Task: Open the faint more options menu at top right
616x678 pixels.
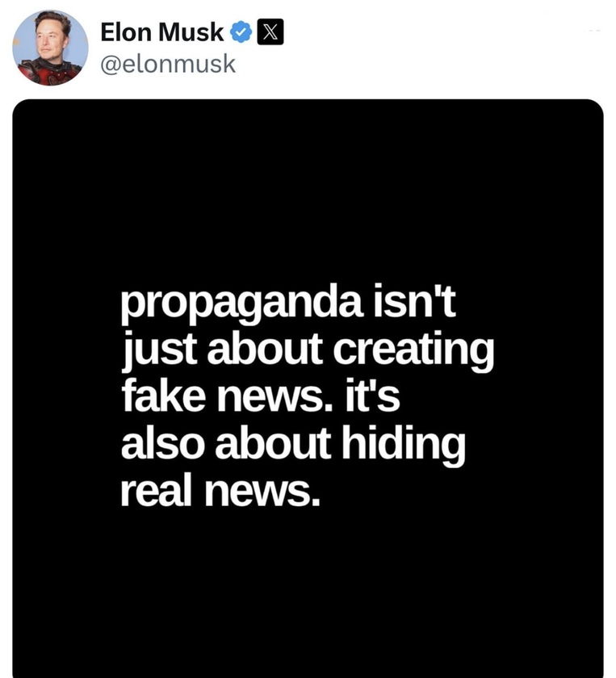Action: pyautogui.click(x=591, y=31)
